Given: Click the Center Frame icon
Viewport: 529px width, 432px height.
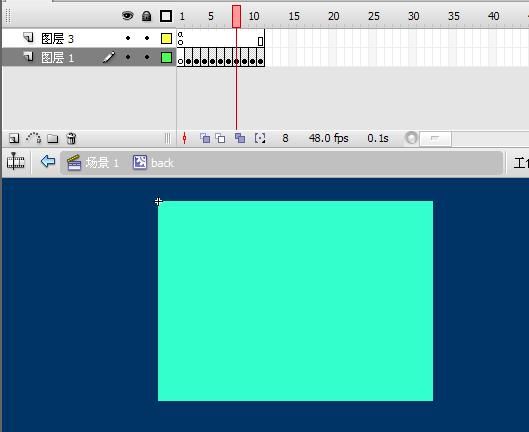Looking at the screenshot, I should (184, 138).
